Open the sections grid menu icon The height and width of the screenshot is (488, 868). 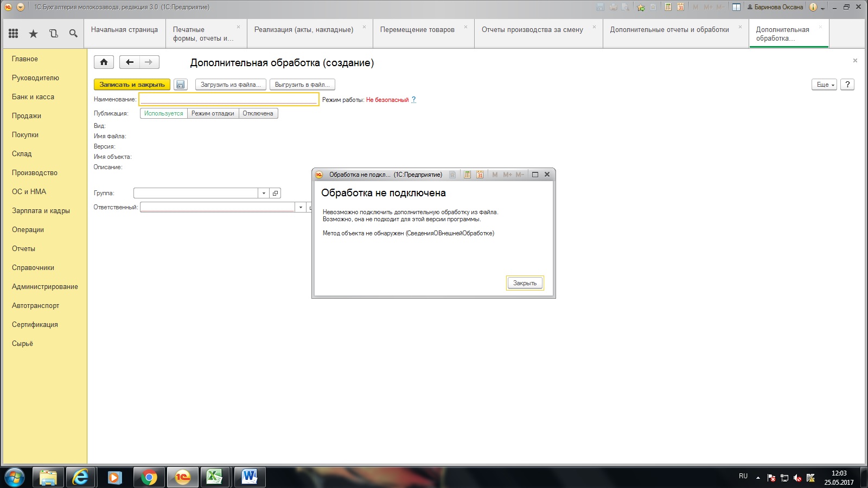14,34
